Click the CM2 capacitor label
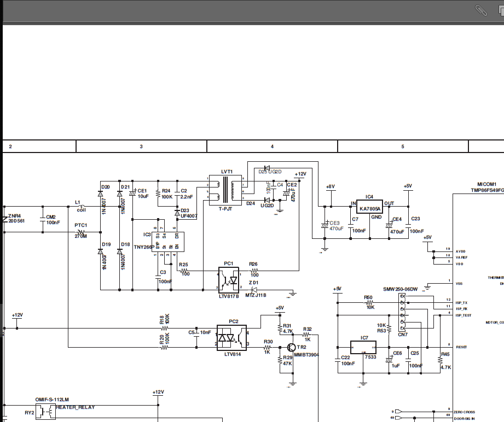The height and width of the screenshot is (422, 504). click(x=51, y=218)
